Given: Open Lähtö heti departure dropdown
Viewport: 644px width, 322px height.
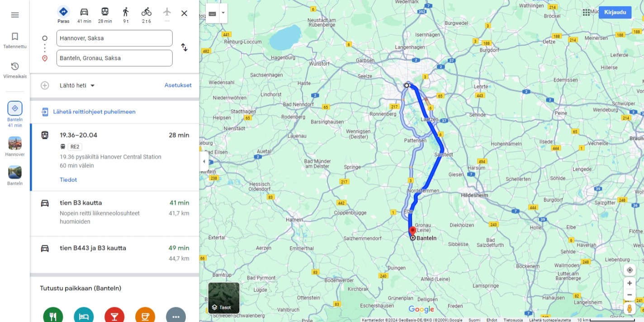Looking at the screenshot, I should 77,85.
